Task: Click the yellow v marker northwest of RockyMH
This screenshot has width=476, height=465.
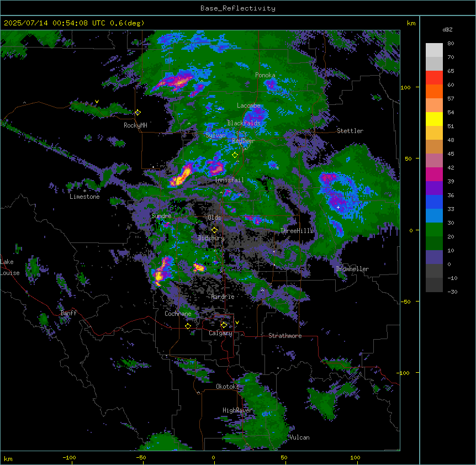Action: click(97, 102)
